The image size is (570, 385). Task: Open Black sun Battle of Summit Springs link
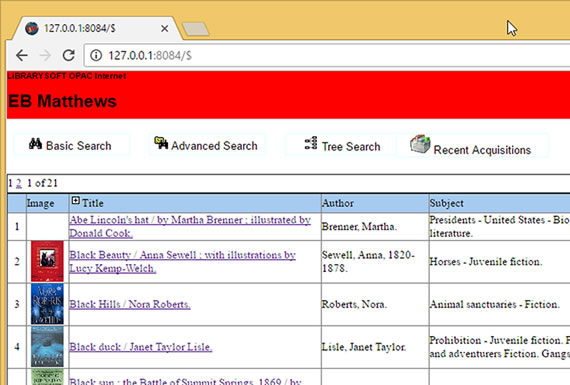point(185,381)
